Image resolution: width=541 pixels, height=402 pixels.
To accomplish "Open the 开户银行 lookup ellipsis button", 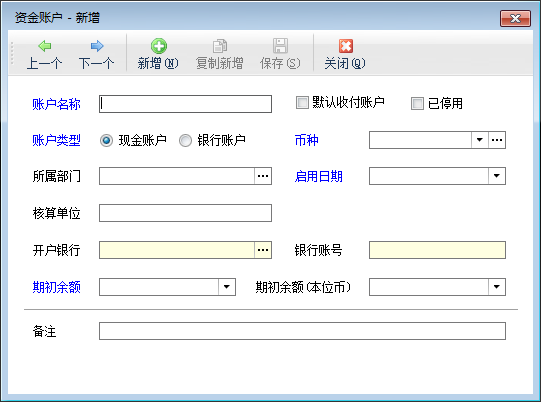I will (x=263, y=250).
